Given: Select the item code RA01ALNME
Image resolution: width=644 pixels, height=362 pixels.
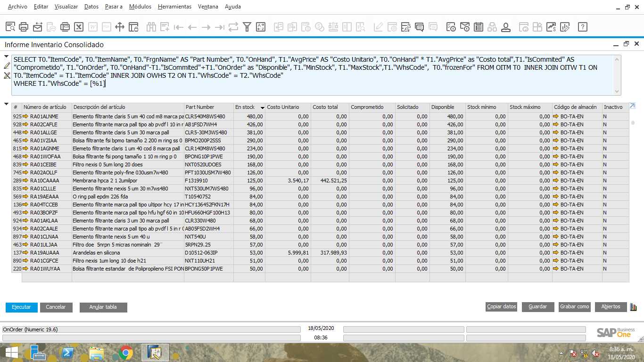Looking at the screenshot, I should click(x=44, y=116).
